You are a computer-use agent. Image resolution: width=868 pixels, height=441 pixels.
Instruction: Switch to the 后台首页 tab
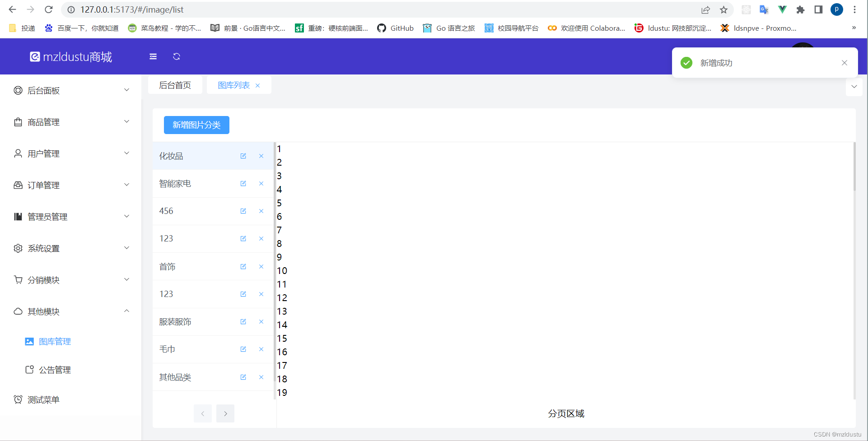(x=175, y=85)
